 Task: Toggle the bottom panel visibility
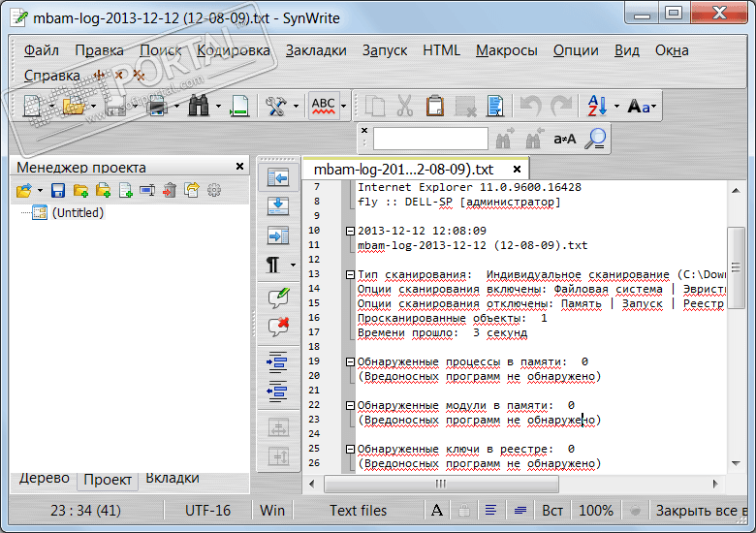(x=278, y=206)
